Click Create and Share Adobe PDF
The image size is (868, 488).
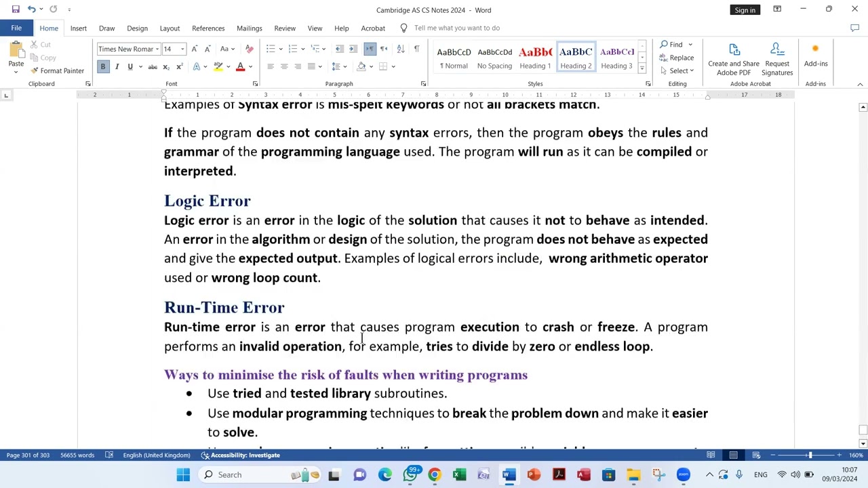[734, 60]
